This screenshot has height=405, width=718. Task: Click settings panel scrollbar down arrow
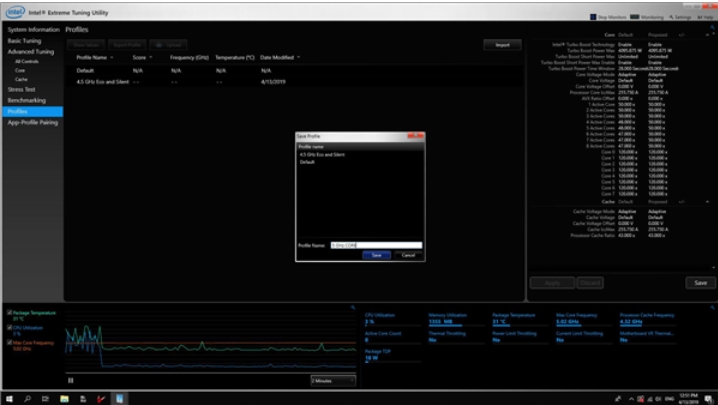[x=713, y=268]
